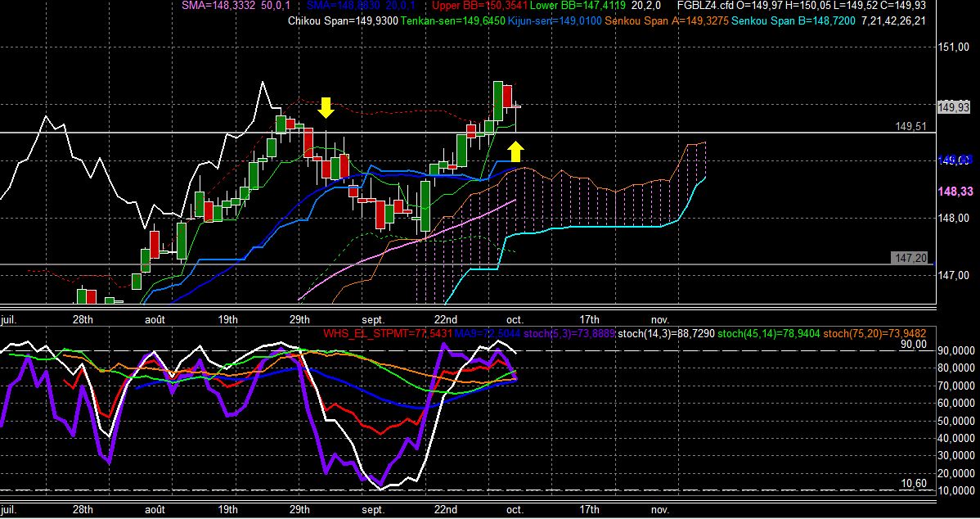The image size is (980, 519).
Task: Click '28th' on the price chart date axis
Action: [83, 319]
